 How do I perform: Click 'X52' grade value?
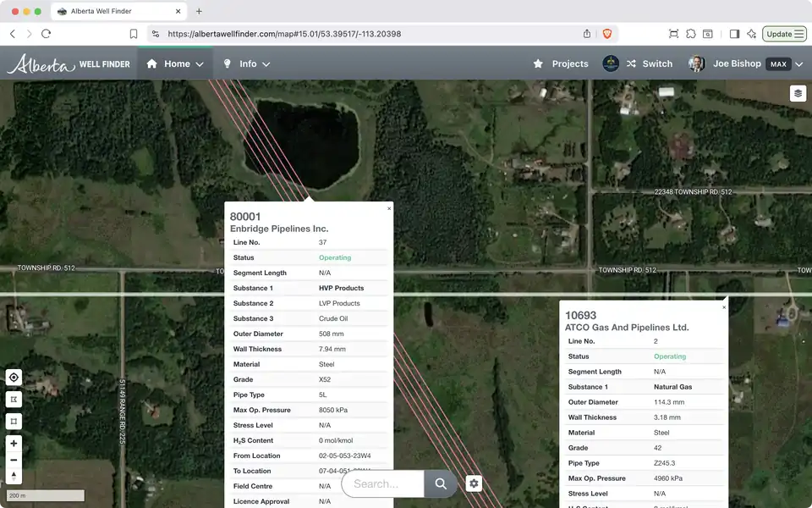pos(324,380)
